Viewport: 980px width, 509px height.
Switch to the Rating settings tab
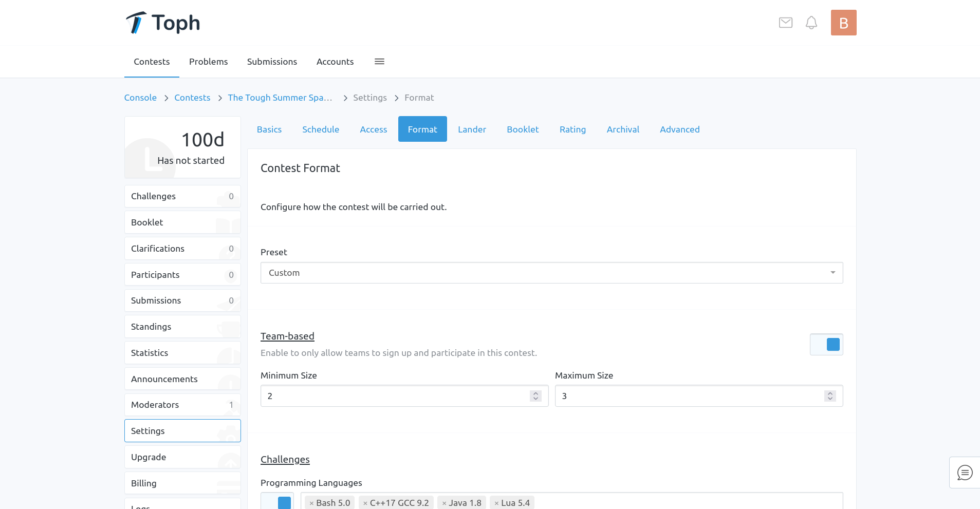(572, 129)
